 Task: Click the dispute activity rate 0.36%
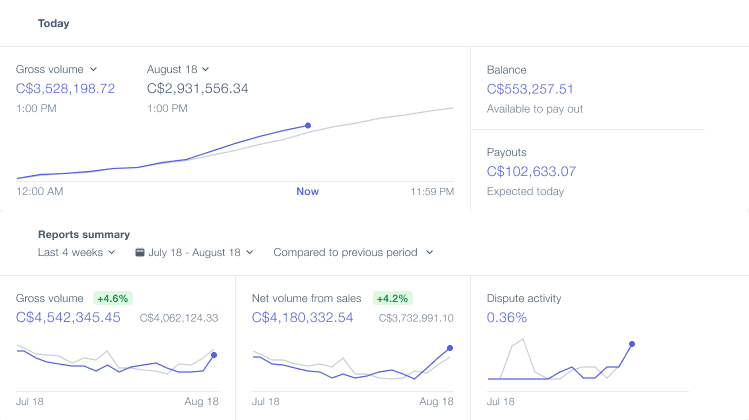507,318
